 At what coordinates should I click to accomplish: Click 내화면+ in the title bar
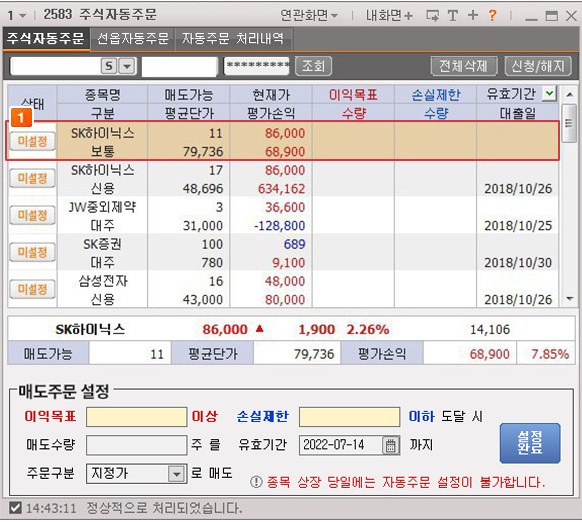pyautogui.click(x=389, y=16)
